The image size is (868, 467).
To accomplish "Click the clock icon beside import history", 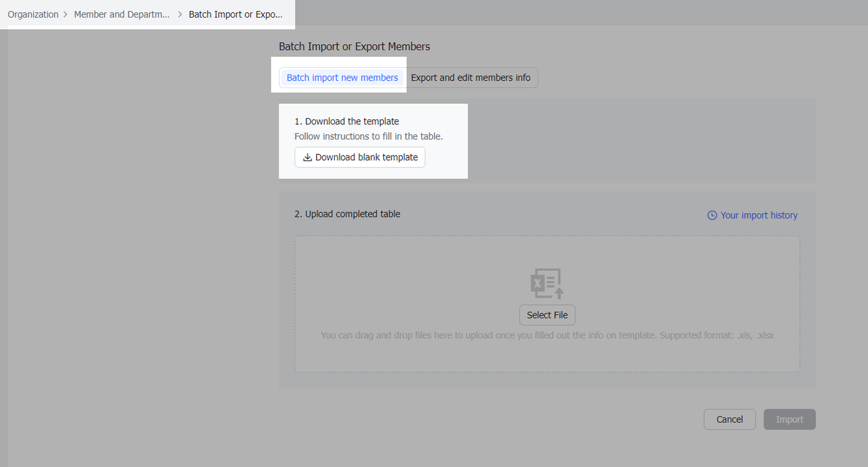I will tap(712, 215).
